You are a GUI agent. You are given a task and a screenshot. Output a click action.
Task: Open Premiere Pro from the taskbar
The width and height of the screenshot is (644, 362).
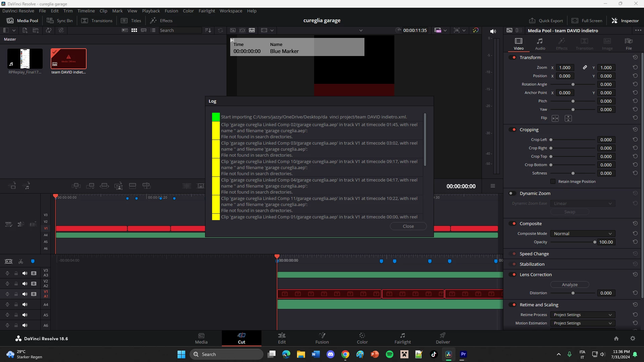coord(463,354)
